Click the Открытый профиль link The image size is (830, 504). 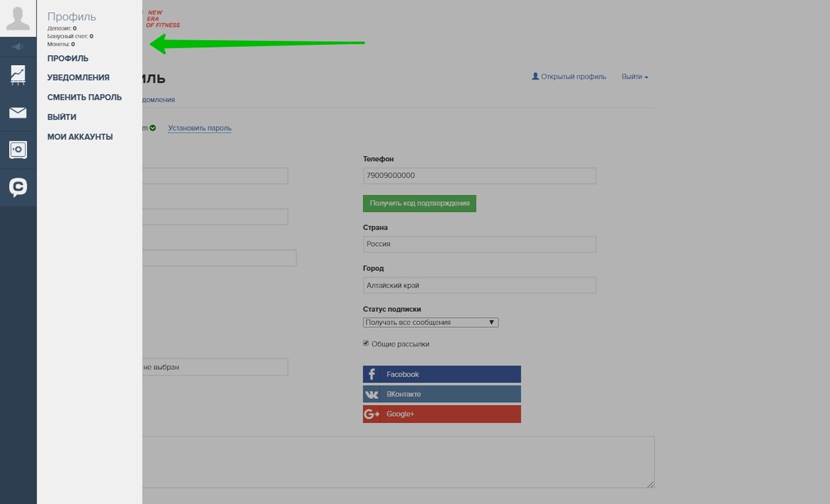(x=569, y=77)
